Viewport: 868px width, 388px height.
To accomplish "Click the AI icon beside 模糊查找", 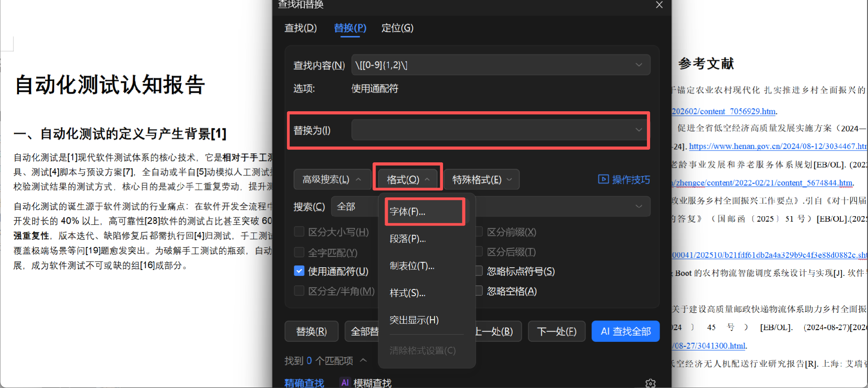I will click(x=345, y=383).
